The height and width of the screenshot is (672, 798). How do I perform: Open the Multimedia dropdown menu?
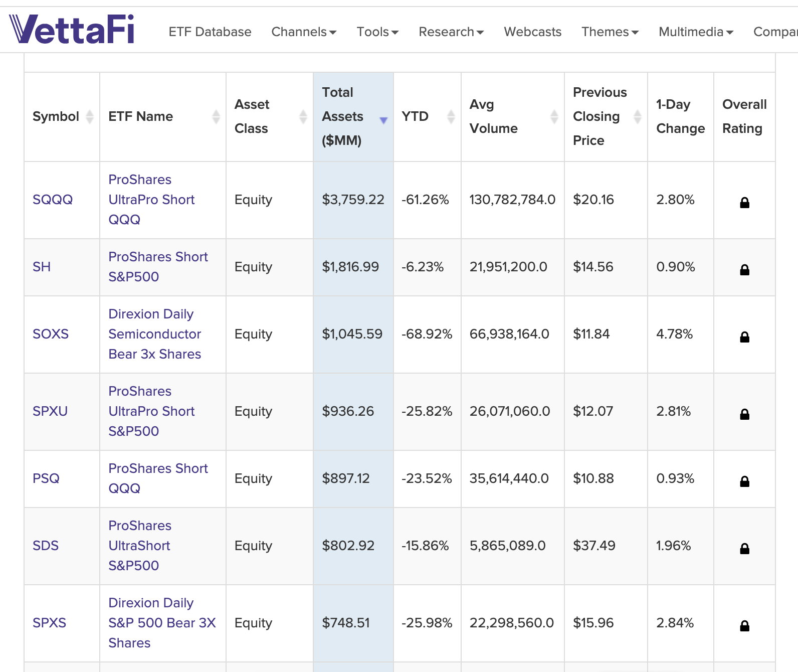coord(696,32)
